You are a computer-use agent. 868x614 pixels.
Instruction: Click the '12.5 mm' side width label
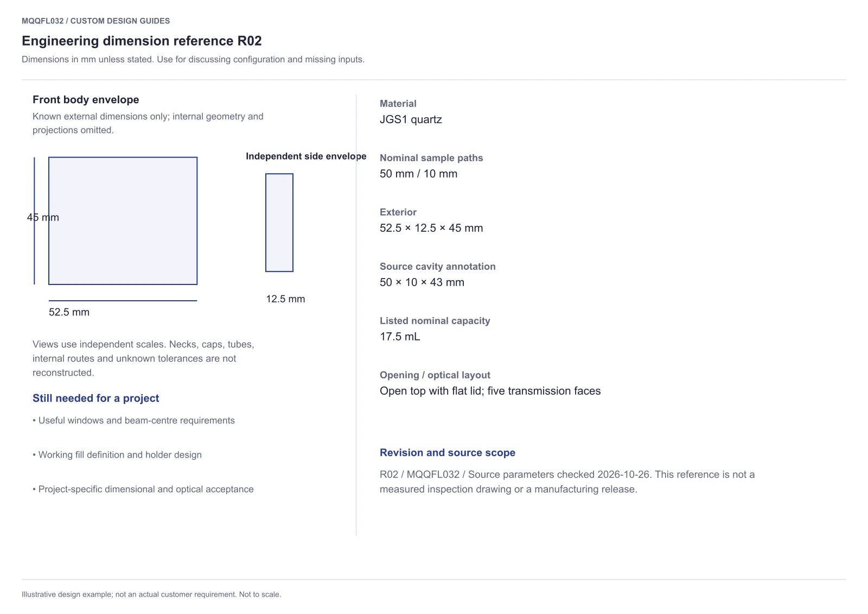(x=285, y=299)
